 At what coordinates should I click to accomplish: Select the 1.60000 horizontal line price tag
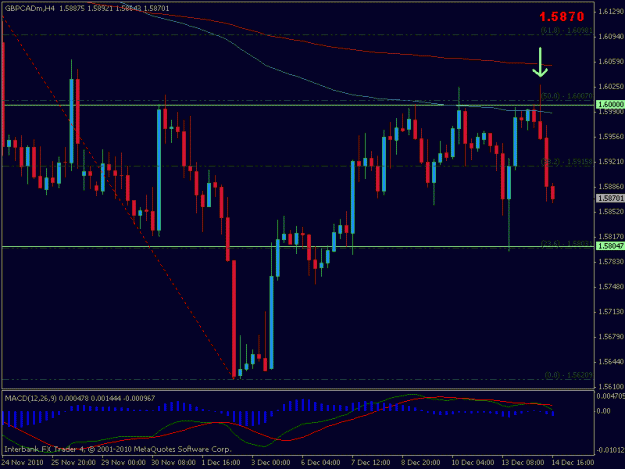(610, 104)
